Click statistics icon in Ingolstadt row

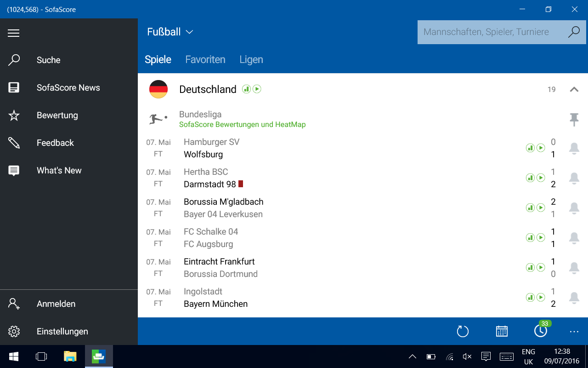click(530, 297)
